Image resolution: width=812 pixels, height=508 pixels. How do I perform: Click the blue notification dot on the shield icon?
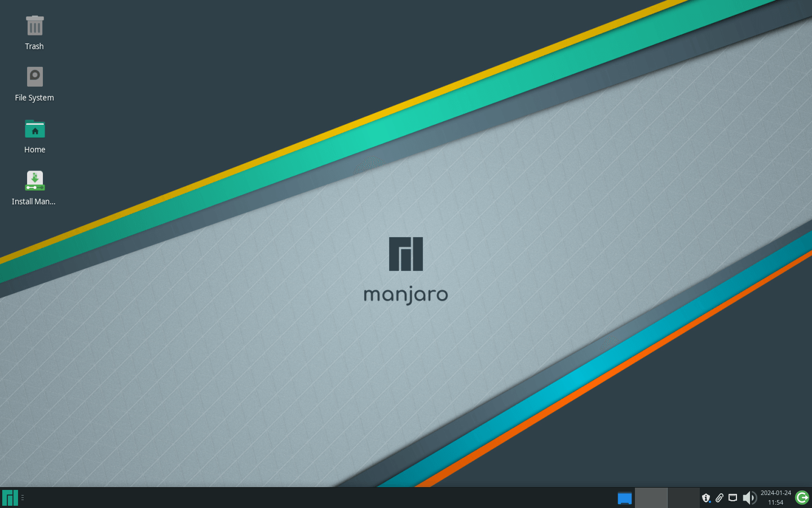[710, 501]
